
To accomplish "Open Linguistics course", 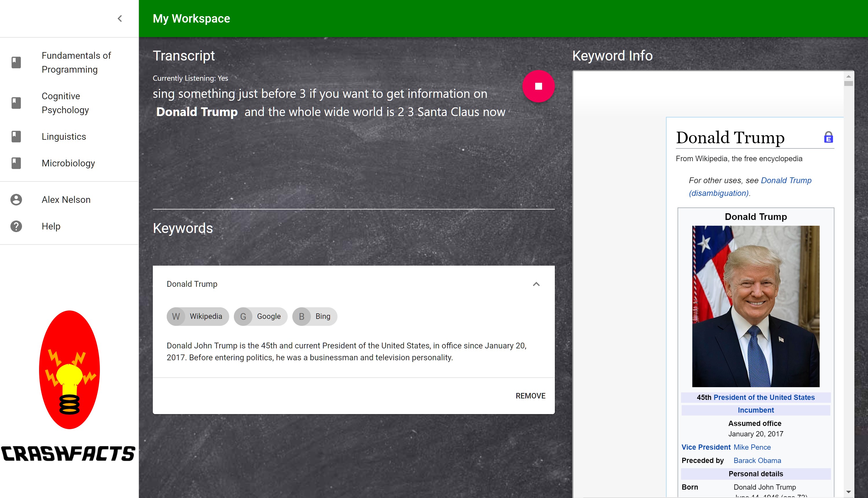I will tap(69, 137).
